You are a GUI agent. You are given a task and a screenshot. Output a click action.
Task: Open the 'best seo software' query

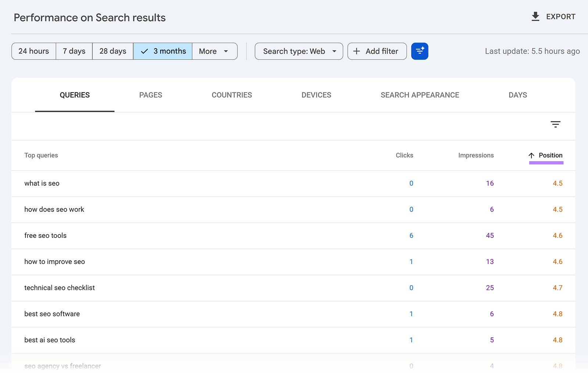(x=52, y=314)
